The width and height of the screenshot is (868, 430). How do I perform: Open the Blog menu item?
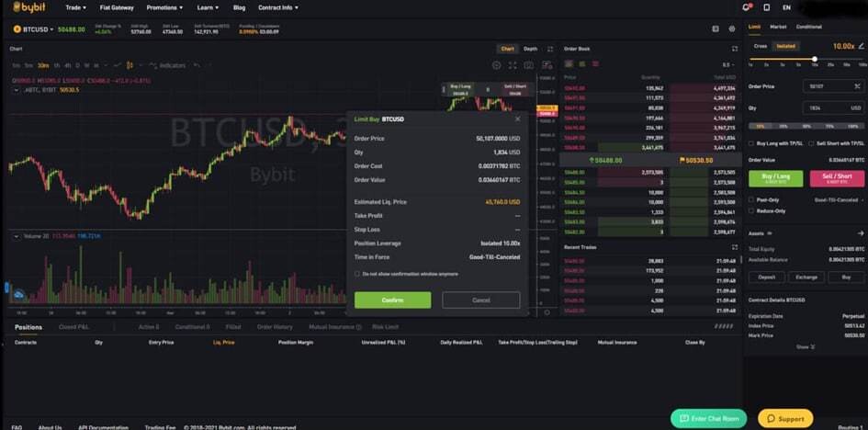click(239, 7)
